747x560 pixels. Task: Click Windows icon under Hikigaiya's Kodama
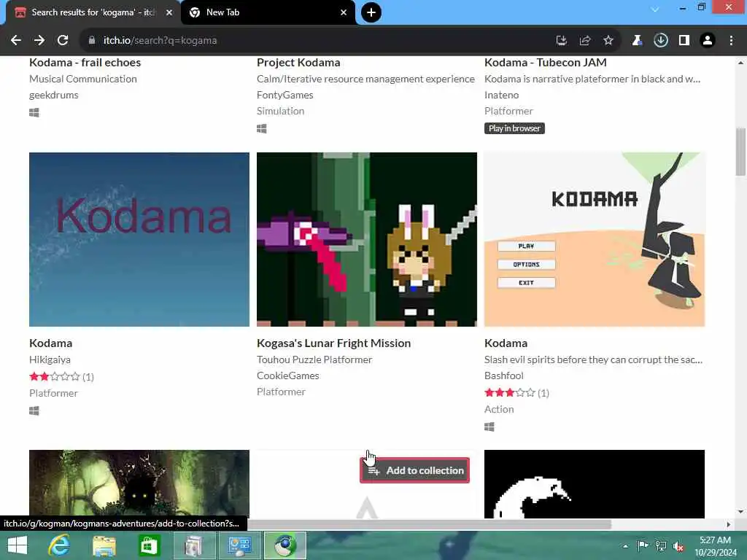click(34, 411)
